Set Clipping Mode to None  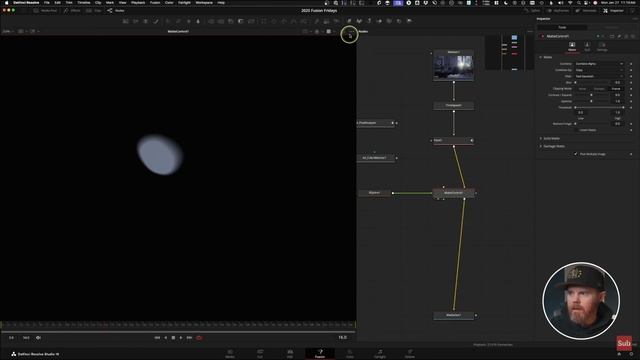(x=582, y=89)
